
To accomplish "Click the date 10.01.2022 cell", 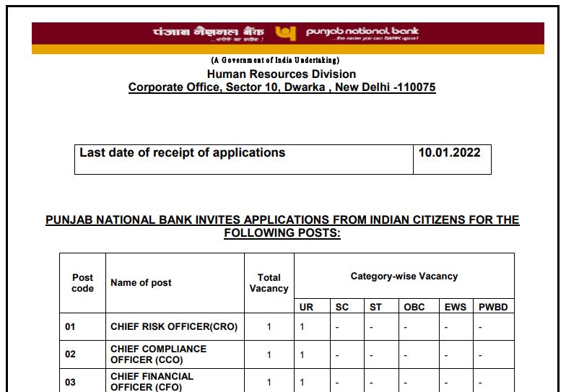I will pyautogui.click(x=452, y=160).
